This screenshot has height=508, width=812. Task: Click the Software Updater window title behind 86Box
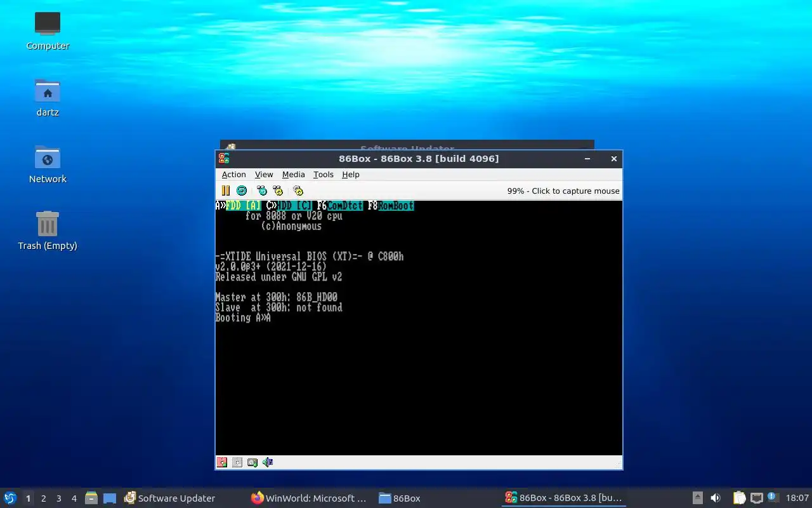click(x=407, y=149)
